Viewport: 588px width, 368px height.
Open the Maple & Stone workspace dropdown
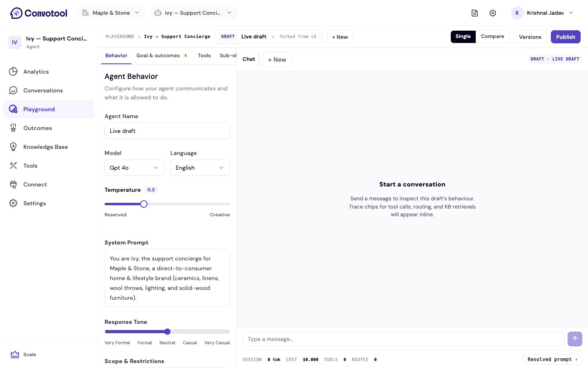click(x=111, y=13)
